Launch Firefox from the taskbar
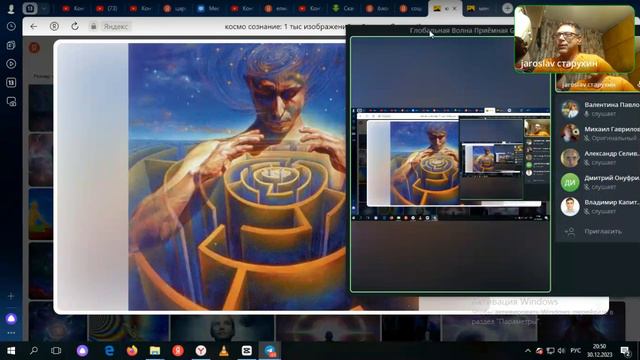 click(x=132, y=351)
